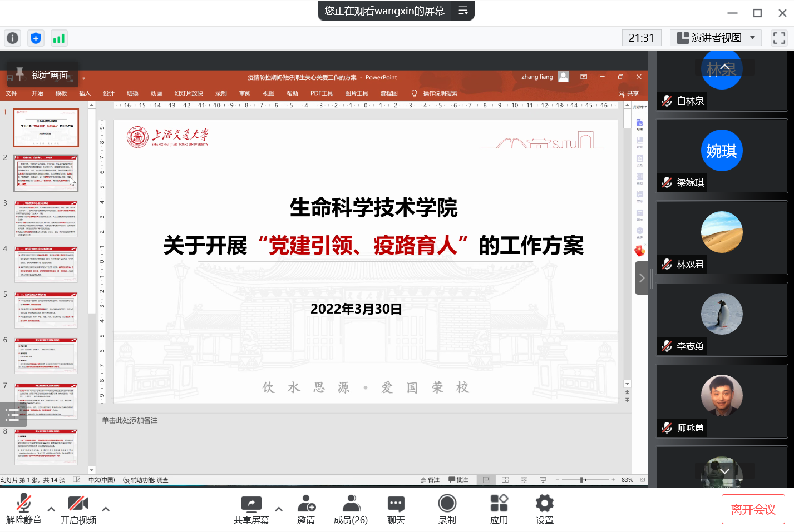Open the 应用 apps panel
The height and width of the screenshot is (532, 794).
pyautogui.click(x=499, y=509)
